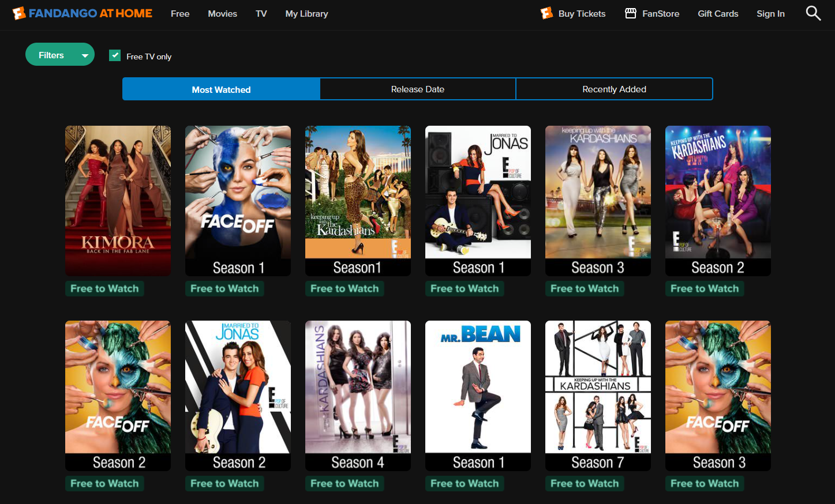Select the Most Watched tab
Viewport: 835px width, 504px height.
(221, 89)
